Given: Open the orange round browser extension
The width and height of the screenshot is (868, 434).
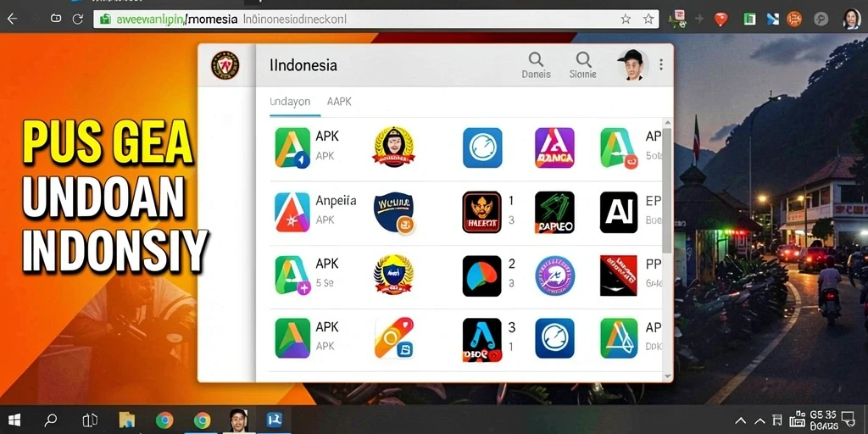Looking at the screenshot, I should click(x=794, y=19).
